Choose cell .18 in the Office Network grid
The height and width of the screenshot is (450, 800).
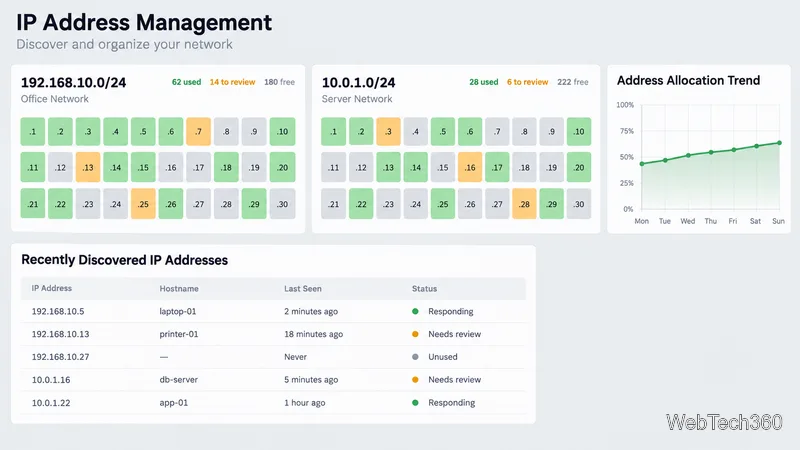[226, 167]
